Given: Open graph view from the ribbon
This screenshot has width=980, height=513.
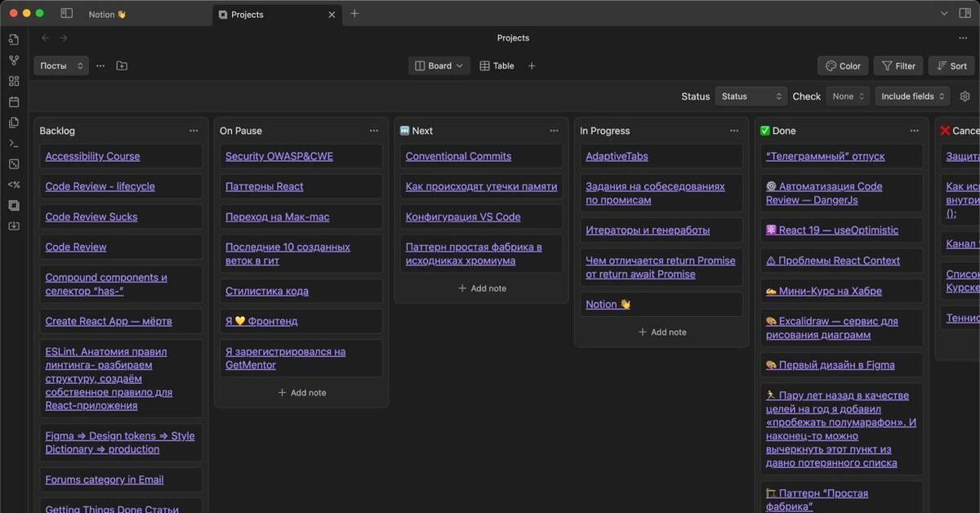Looking at the screenshot, I should coord(14,60).
